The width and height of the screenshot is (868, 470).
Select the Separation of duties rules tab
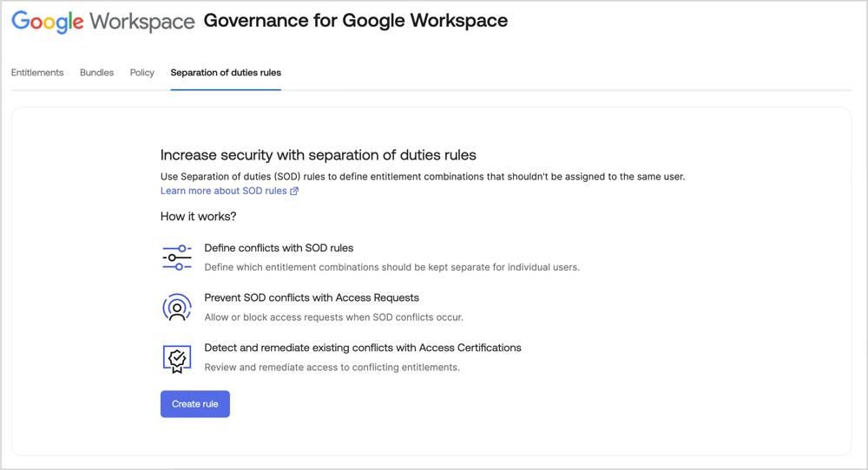(226, 73)
